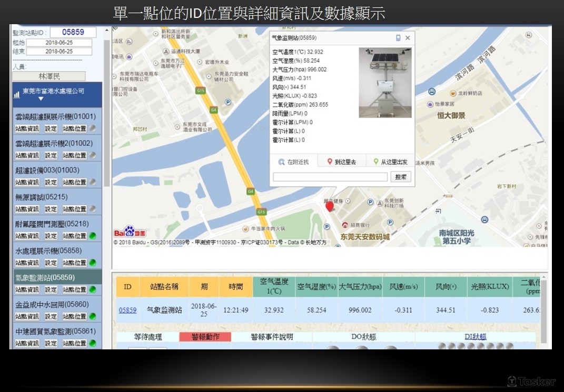
Task: Click the green status light for 氣象監測站(05859)
Action: point(93,289)
